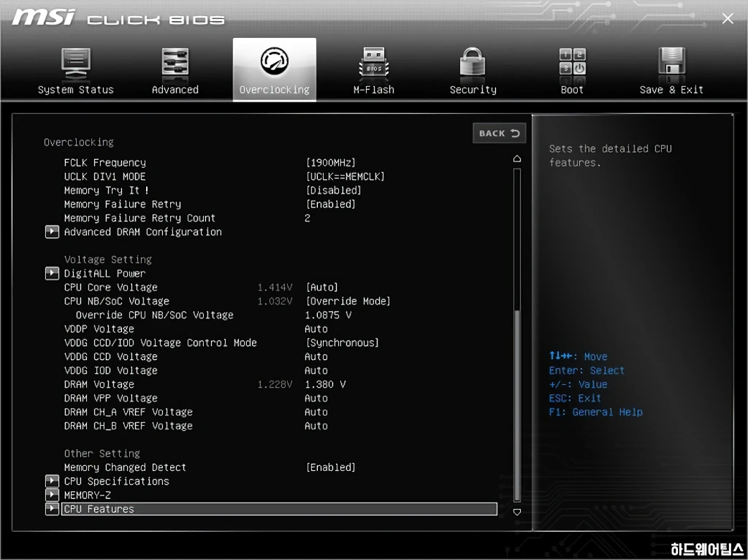This screenshot has width=748, height=560.
Task: Open the FCLK Frequency [1900MHz] value
Action: coord(331,163)
